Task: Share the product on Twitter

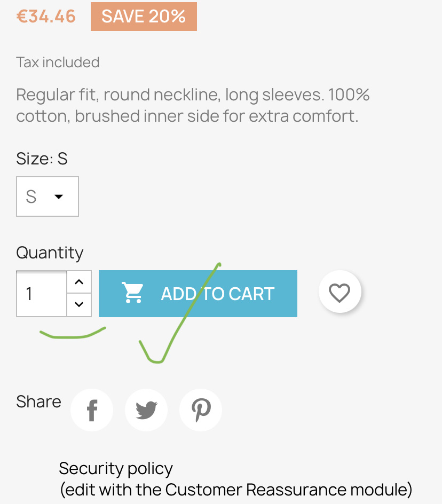Action: pyautogui.click(x=146, y=409)
